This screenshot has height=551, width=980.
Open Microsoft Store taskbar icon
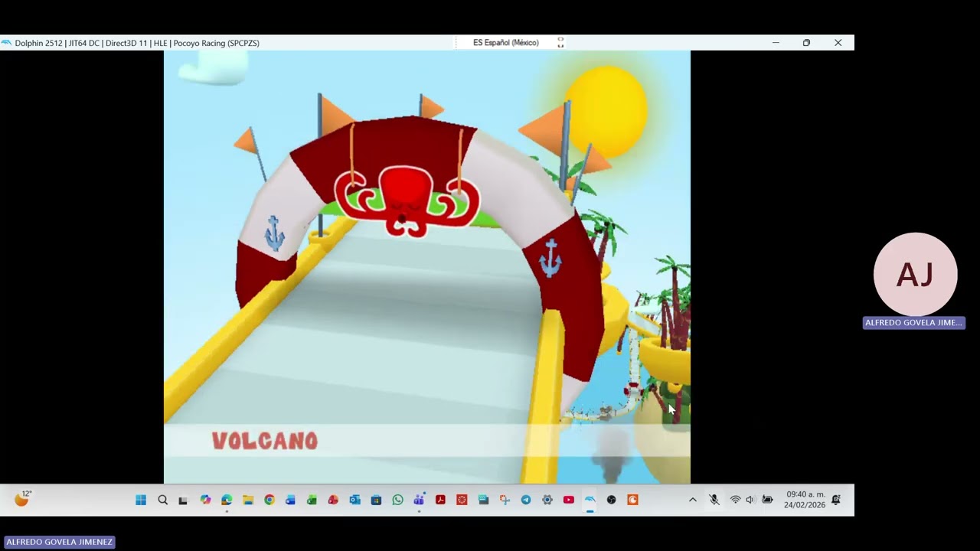(x=376, y=500)
